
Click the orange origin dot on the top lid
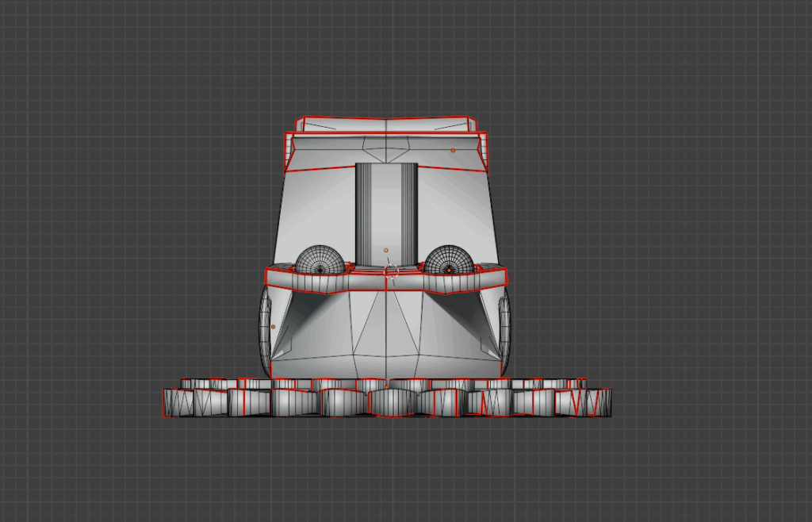click(x=454, y=150)
